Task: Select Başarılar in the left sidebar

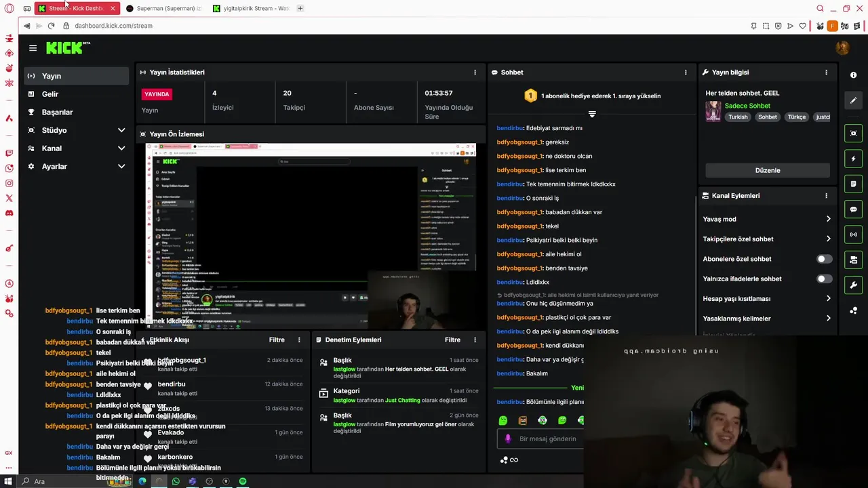Action: pos(76,112)
